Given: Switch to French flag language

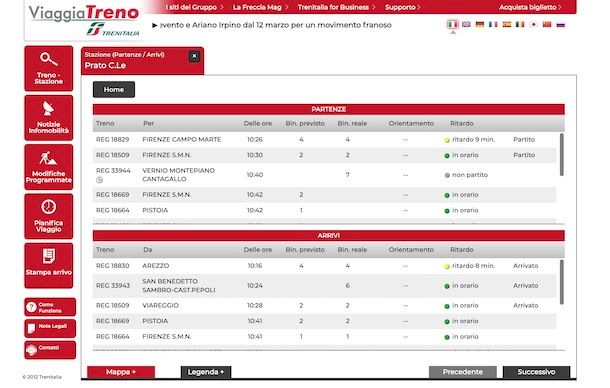Looking at the screenshot, I should [x=493, y=24].
